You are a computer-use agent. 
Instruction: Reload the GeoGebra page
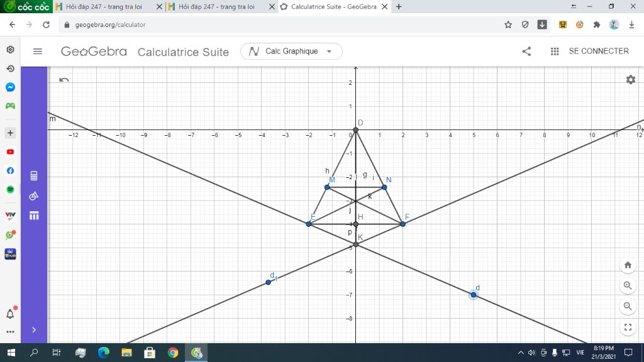tap(46, 25)
